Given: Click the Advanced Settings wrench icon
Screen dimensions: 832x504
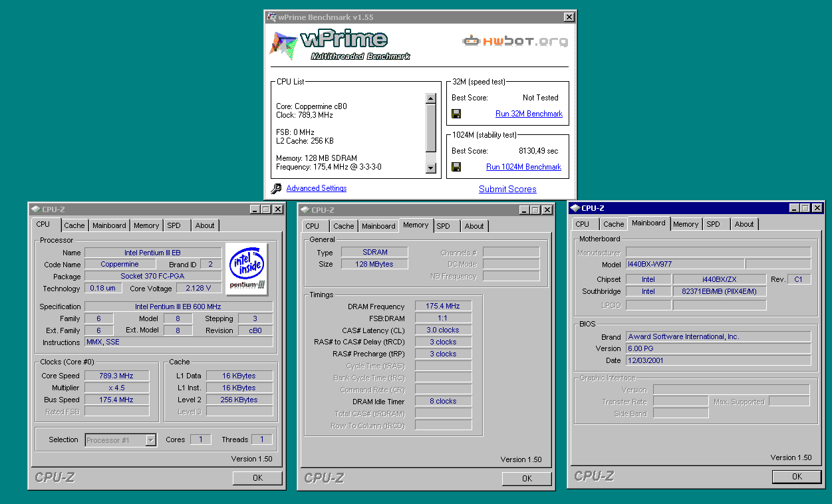Looking at the screenshot, I should (277, 189).
